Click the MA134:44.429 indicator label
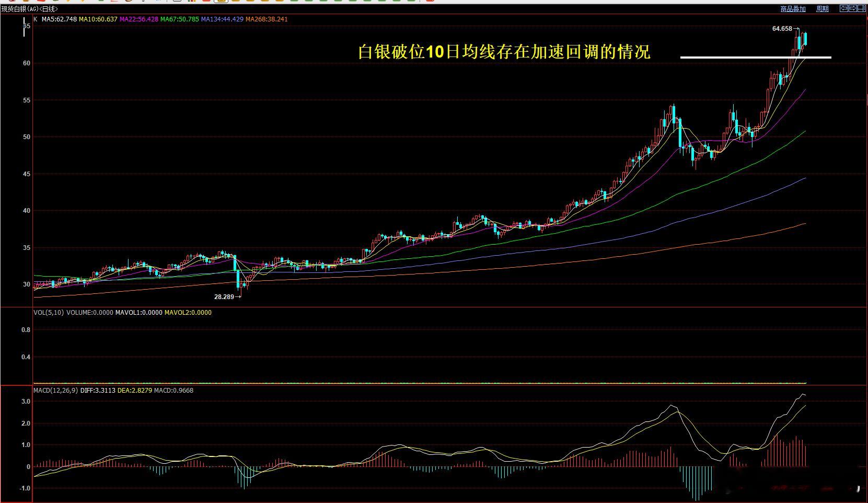Viewport: 868px width, 503px height. pos(222,19)
